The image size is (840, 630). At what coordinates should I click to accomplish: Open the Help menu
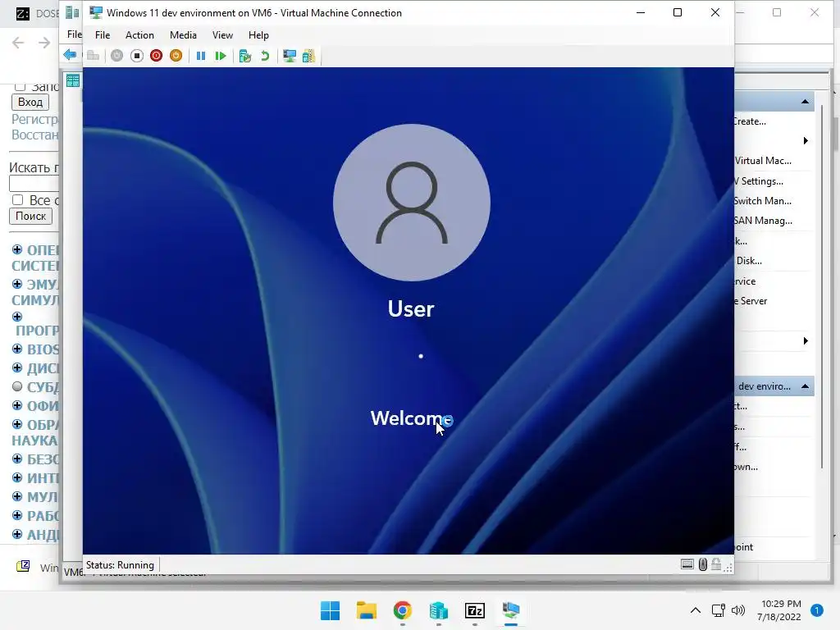pyautogui.click(x=258, y=34)
